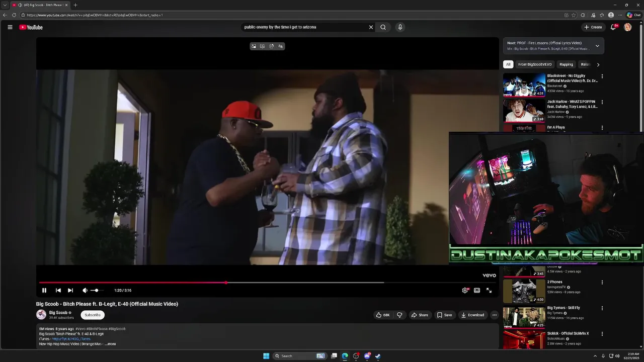Open Big Scoob channel avatar
This screenshot has height=362, width=644.
[x=41, y=315]
